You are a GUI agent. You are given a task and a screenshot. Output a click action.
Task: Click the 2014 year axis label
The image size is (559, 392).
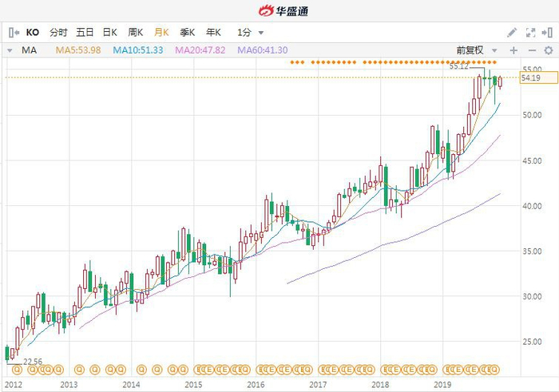click(131, 385)
